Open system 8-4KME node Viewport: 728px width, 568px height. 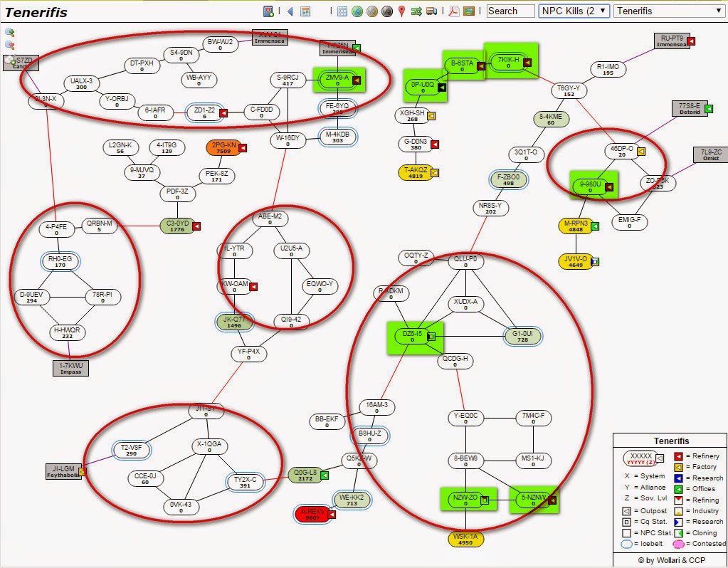pos(551,120)
